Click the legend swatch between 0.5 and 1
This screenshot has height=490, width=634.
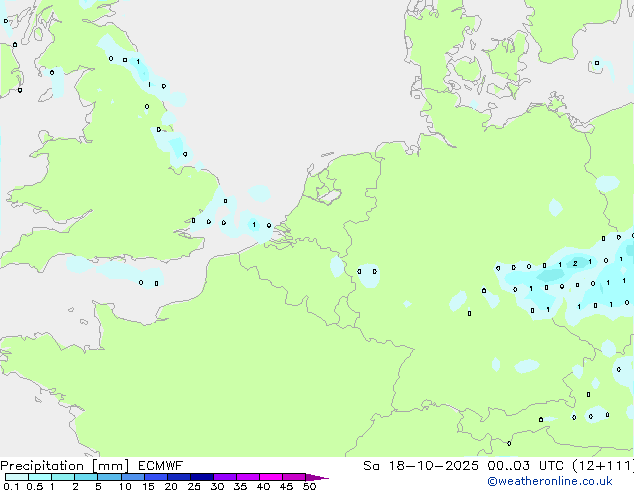(40, 477)
